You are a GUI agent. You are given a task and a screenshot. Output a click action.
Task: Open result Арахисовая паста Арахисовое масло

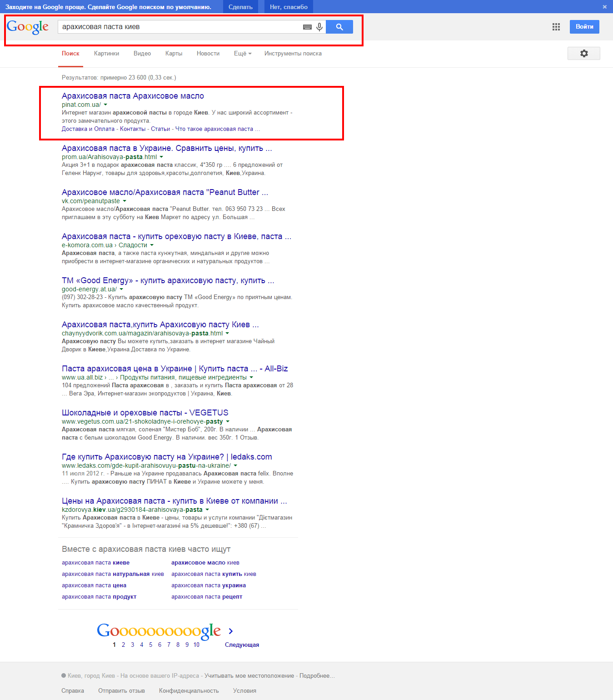click(133, 96)
